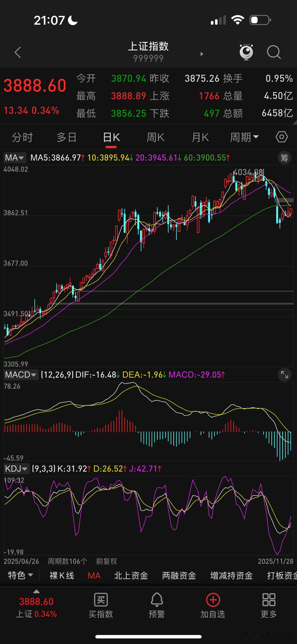Expand quote details corner triangle
The width and height of the screenshot is (297, 644).
click(x=295, y=122)
